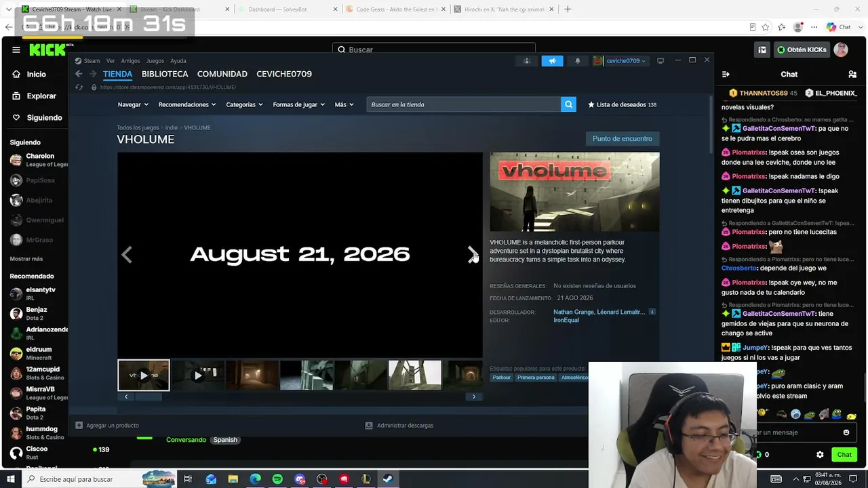868x488 pixels.
Task: Open Spotify from the taskbar
Action: pyautogui.click(x=277, y=479)
